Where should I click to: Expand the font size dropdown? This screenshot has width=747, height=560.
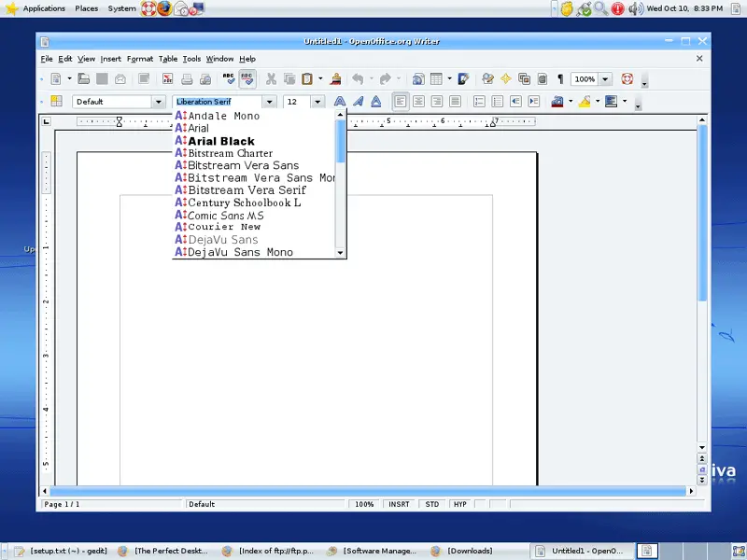(x=317, y=102)
